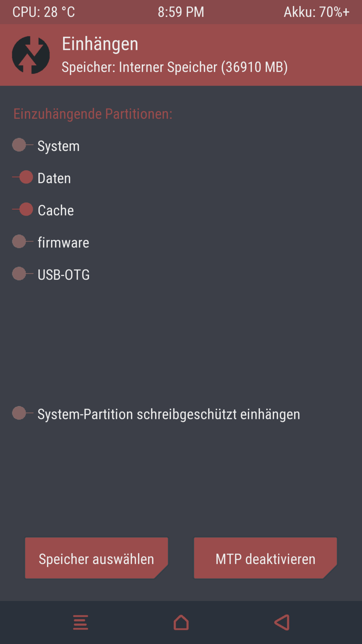Tap the Einhängen page title
The height and width of the screenshot is (644, 362).
pos(100,44)
